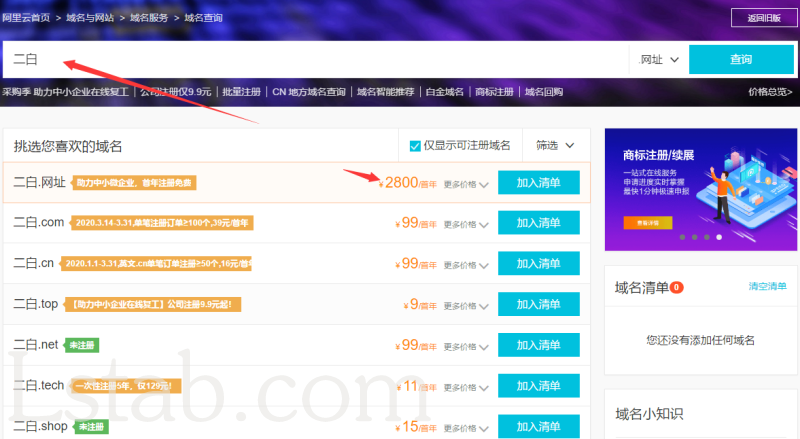Click the 未注册 tag beside 二白.net
This screenshot has width=800, height=439.
[x=82, y=346]
